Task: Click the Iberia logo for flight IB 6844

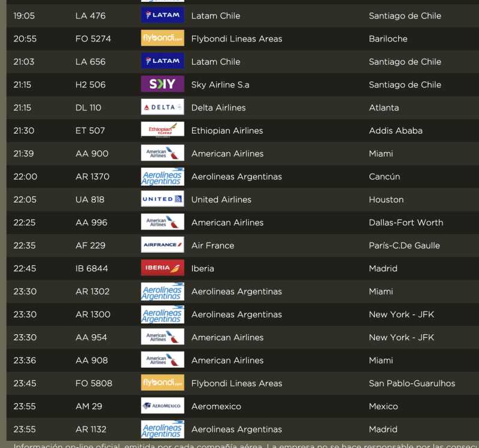Action: click(162, 268)
